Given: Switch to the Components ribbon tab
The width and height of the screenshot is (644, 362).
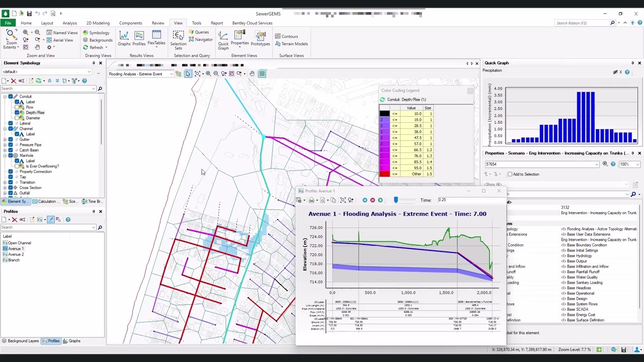Looking at the screenshot, I should pyautogui.click(x=130, y=23).
